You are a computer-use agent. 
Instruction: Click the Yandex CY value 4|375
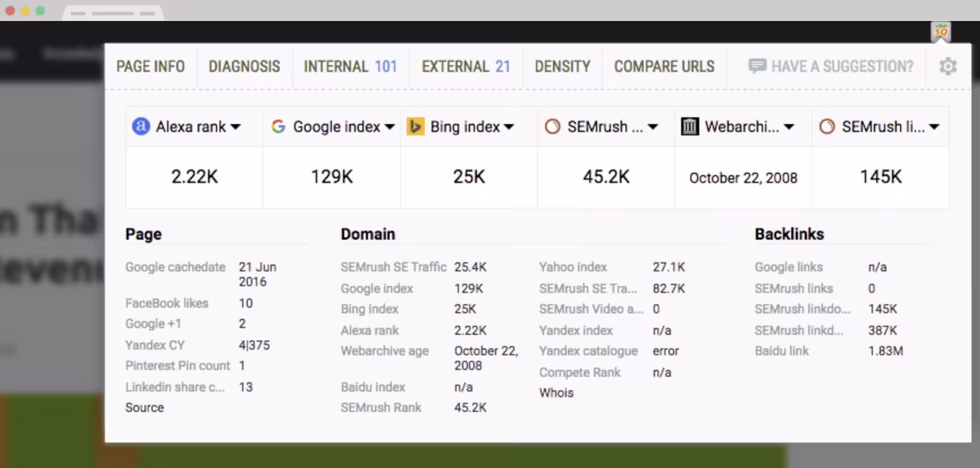(x=254, y=345)
